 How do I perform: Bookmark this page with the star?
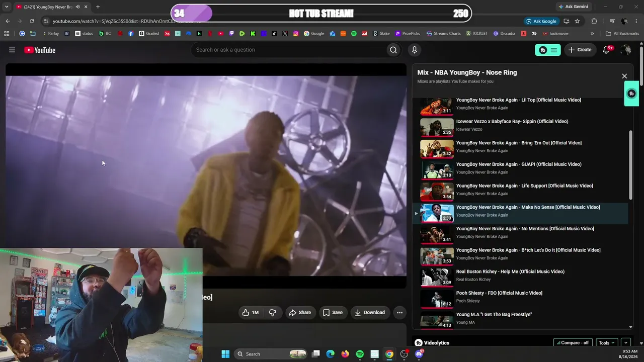click(577, 21)
